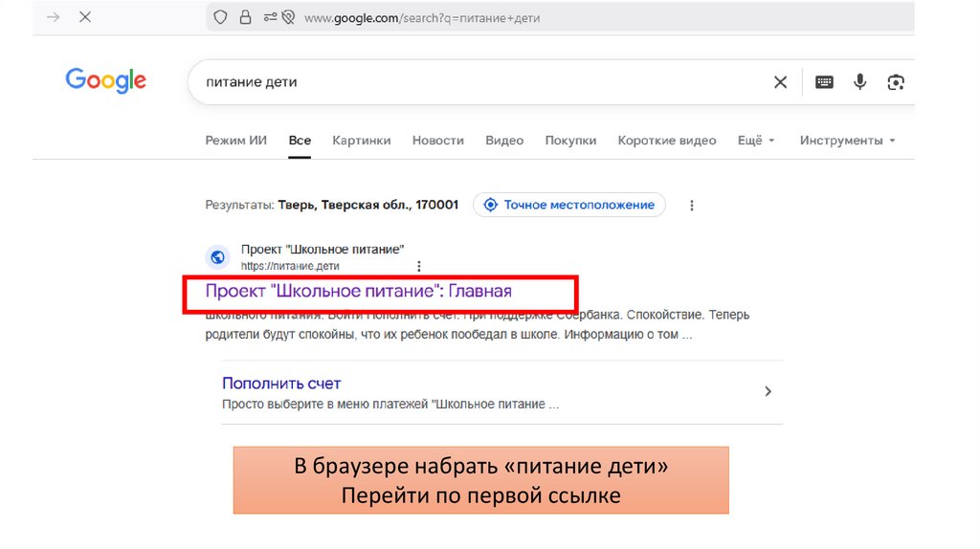Search by image with camera icon
Viewport: 980px width, 549px height.
coord(896,82)
